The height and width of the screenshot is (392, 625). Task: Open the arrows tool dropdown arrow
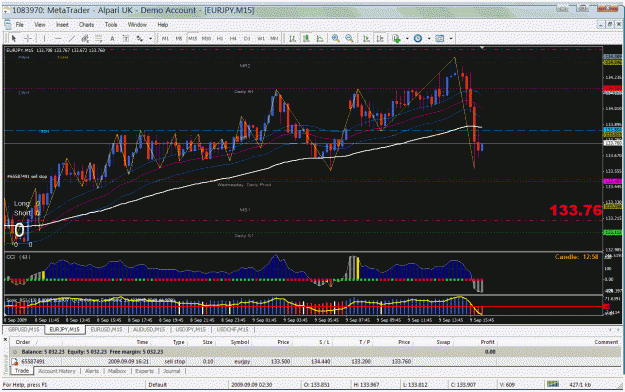(150, 38)
